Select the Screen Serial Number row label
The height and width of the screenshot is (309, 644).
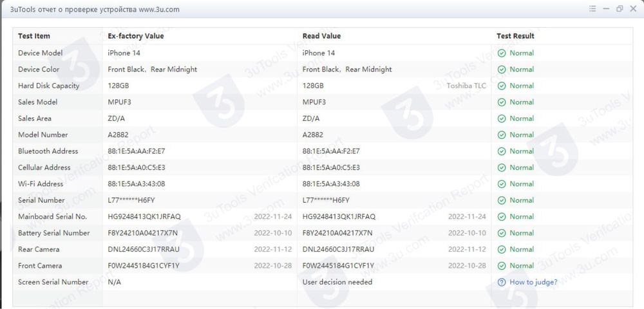click(53, 283)
